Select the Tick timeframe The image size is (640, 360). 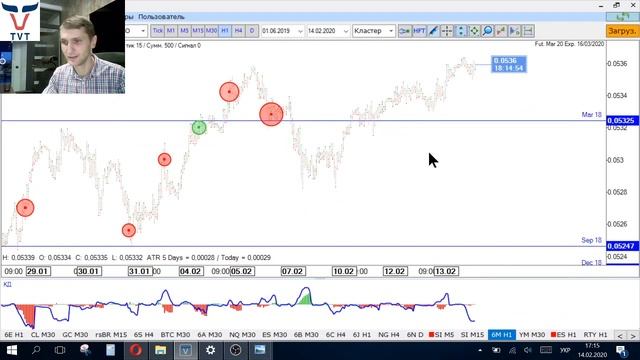(158, 31)
